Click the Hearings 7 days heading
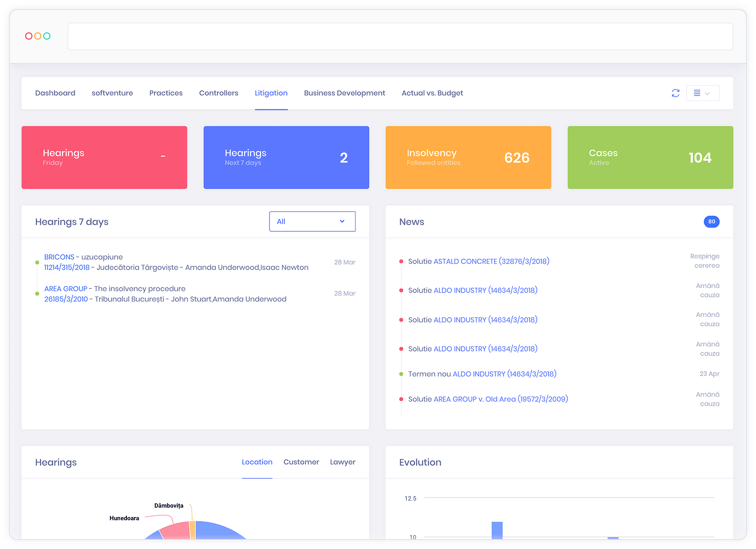 (x=72, y=222)
